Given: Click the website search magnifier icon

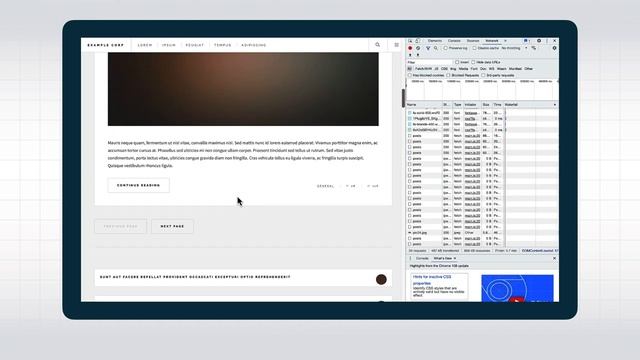Looking at the screenshot, I should pos(378,45).
